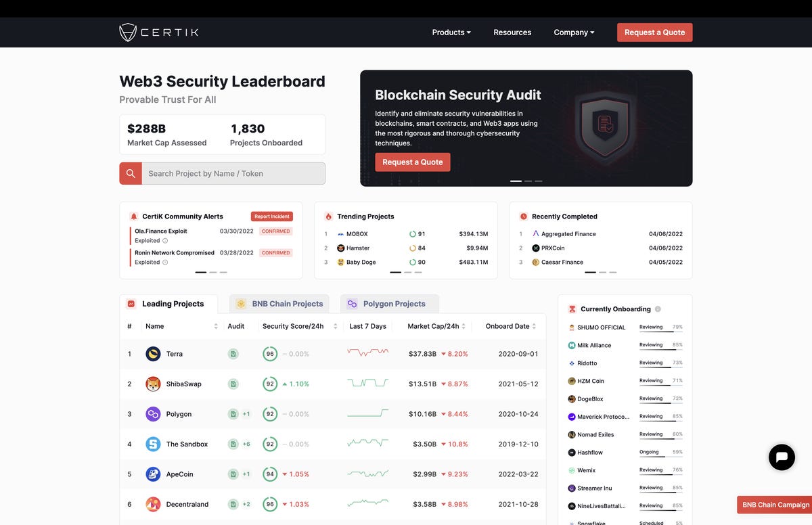Screen dimensions: 812x525
Task: Open the Products dropdown menu
Action: pos(451,32)
